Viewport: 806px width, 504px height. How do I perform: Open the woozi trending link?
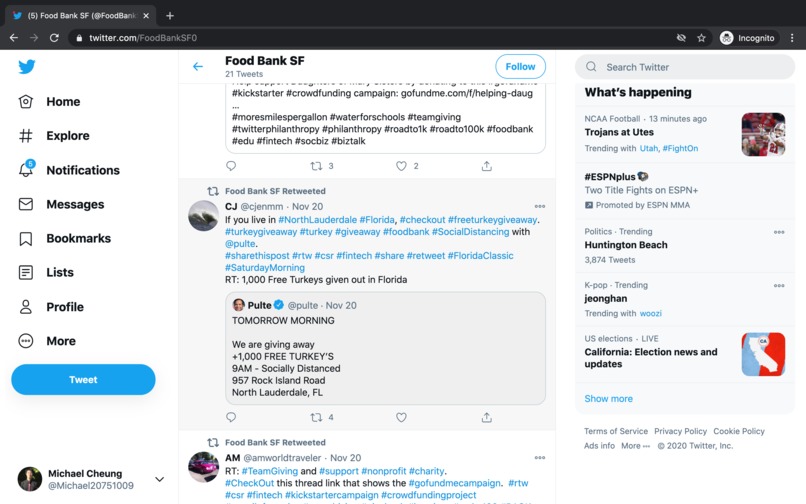tap(650, 313)
